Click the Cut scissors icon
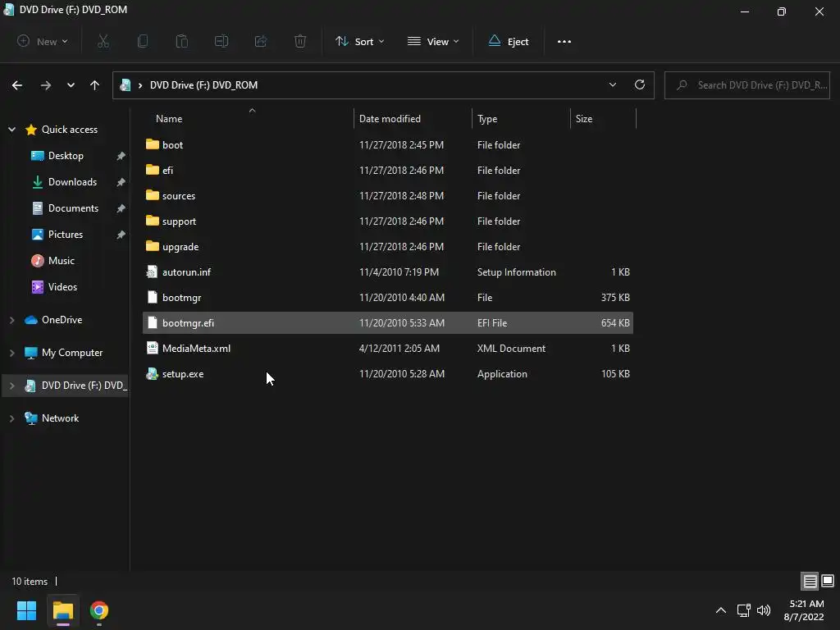Screen dimensions: 840x630 click(103, 41)
